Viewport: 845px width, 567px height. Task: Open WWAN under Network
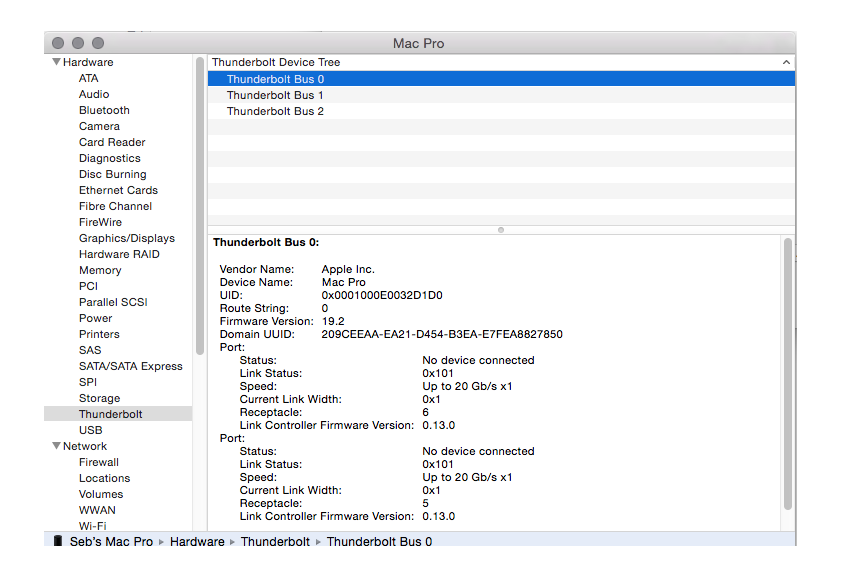coord(97,510)
